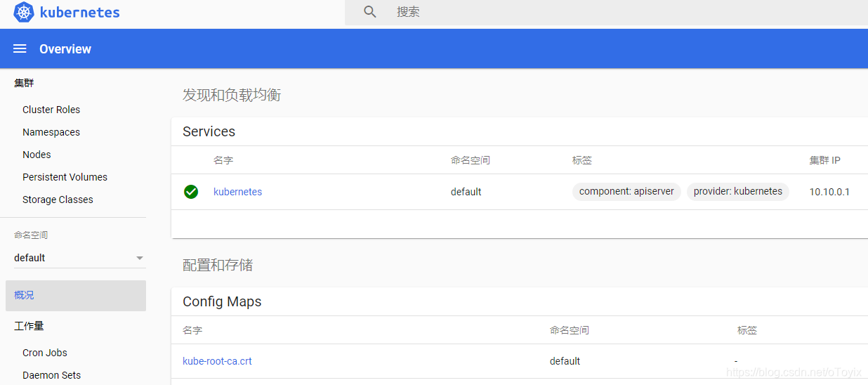This screenshot has width=868, height=385.
Task: Click the search magnifier icon
Action: point(370,12)
